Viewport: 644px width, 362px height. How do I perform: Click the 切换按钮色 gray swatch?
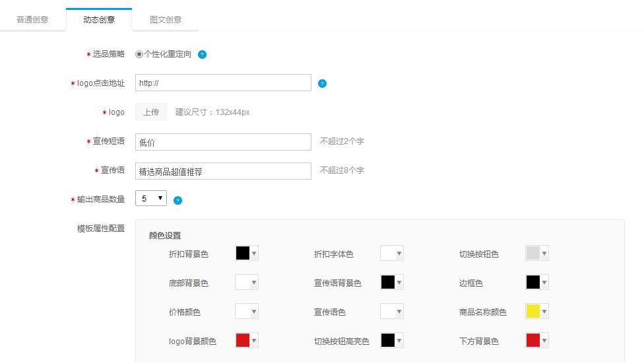(532, 254)
